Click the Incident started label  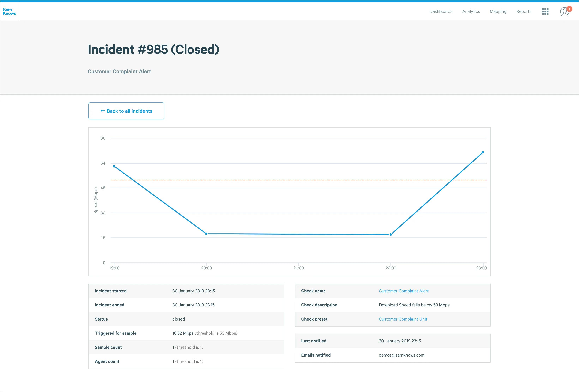coord(111,291)
